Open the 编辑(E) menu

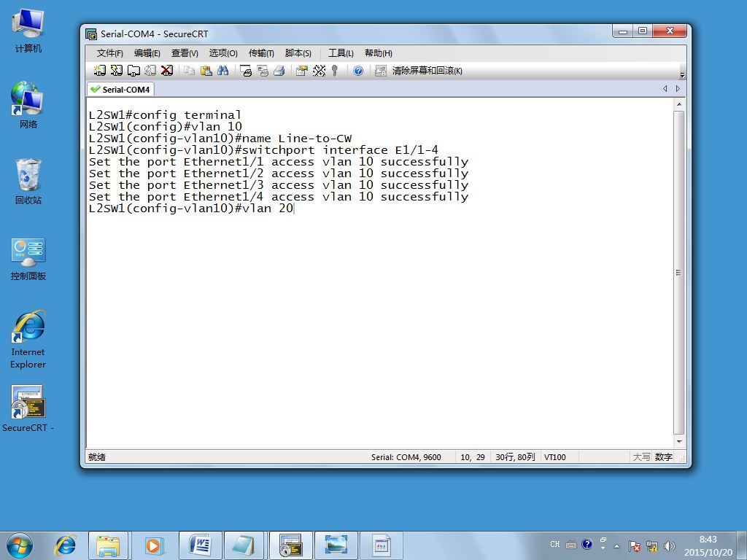pyautogui.click(x=147, y=52)
